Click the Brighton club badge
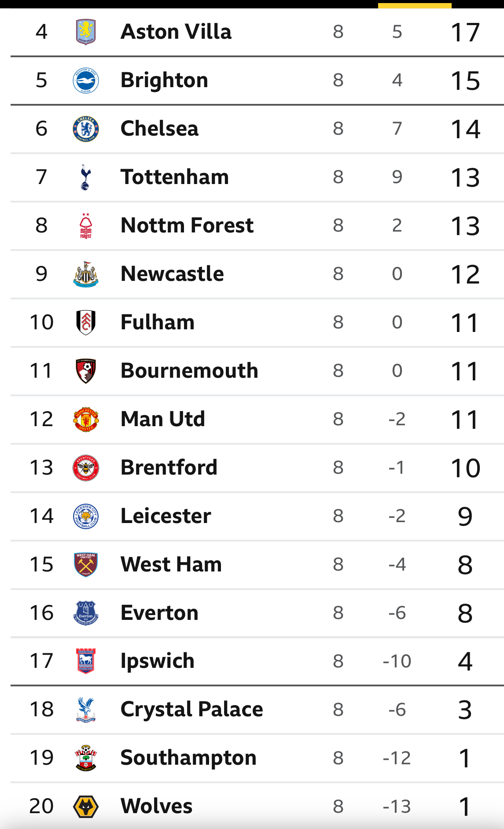This screenshot has width=504, height=829. (86, 81)
